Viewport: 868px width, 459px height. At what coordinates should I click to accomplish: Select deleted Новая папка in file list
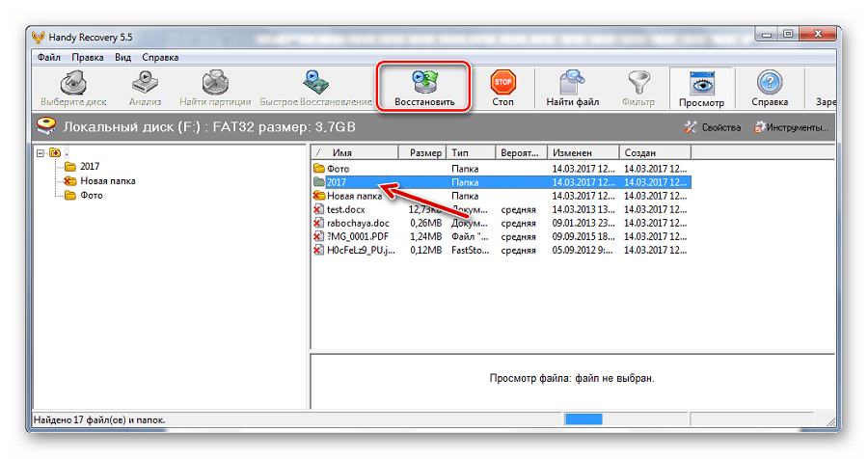pyautogui.click(x=354, y=196)
